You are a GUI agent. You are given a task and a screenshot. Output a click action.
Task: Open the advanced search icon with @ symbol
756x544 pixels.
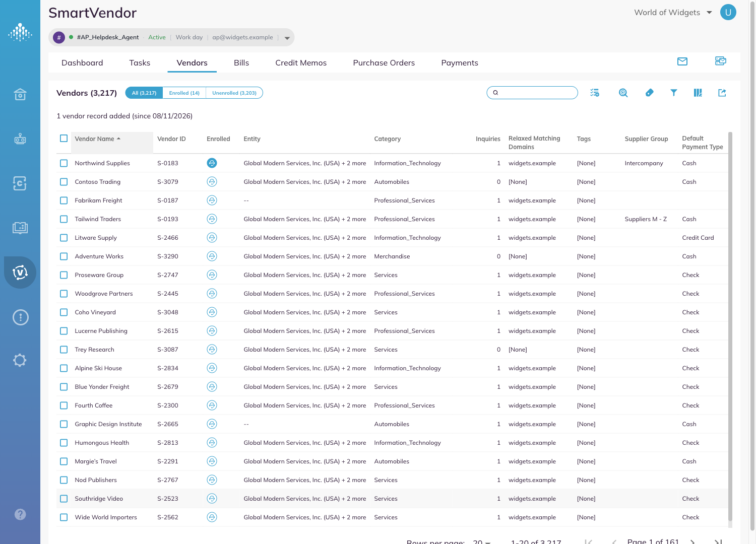623,93
